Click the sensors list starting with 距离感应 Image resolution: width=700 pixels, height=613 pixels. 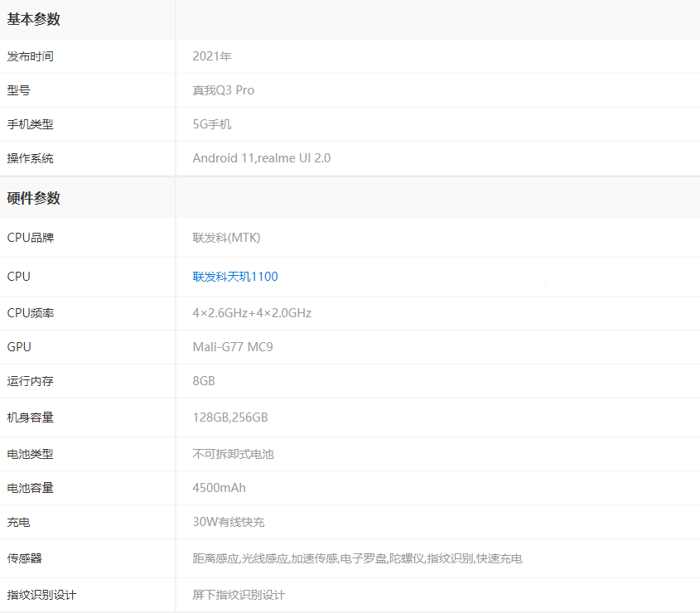click(x=357, y=558)
